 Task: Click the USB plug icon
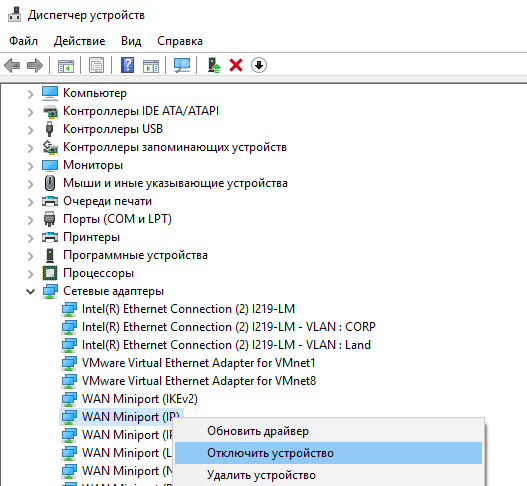49,129
